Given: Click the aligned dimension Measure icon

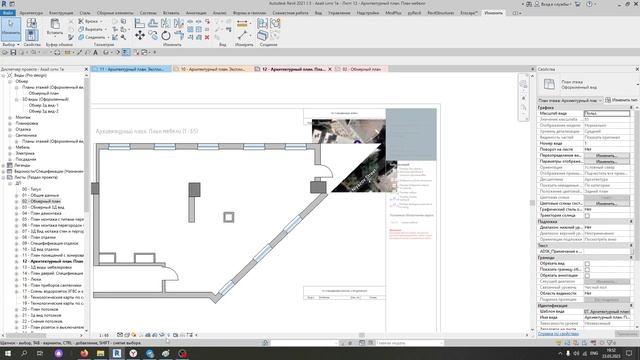Looking at the screenshot, I should coord(242,24).
